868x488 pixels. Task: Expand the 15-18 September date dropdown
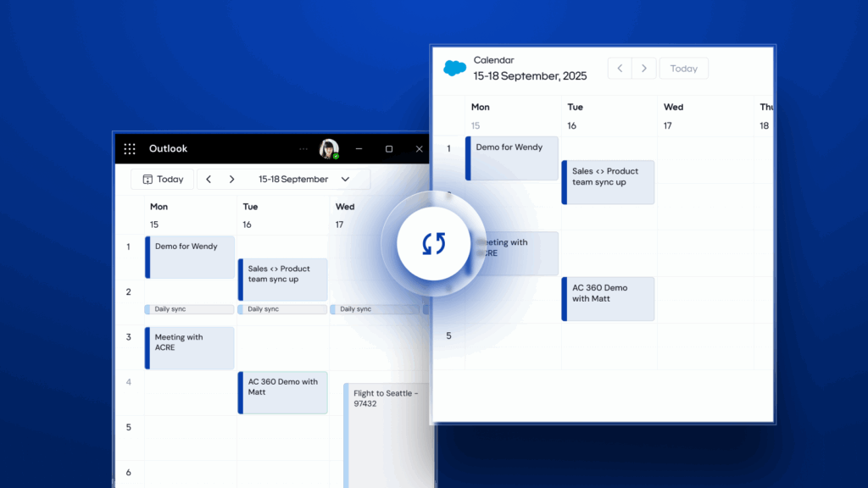pos(345,179)
